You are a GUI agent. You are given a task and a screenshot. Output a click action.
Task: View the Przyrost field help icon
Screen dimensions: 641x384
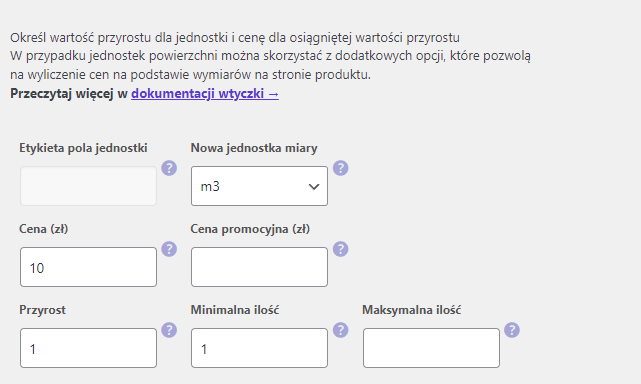pos(169,330)
